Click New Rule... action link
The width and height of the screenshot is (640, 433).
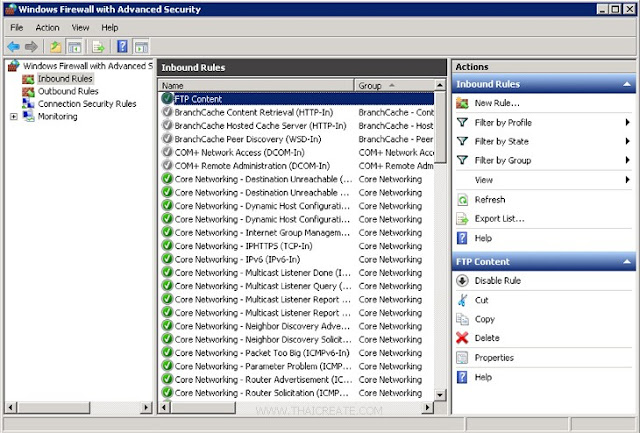[497, 103]
